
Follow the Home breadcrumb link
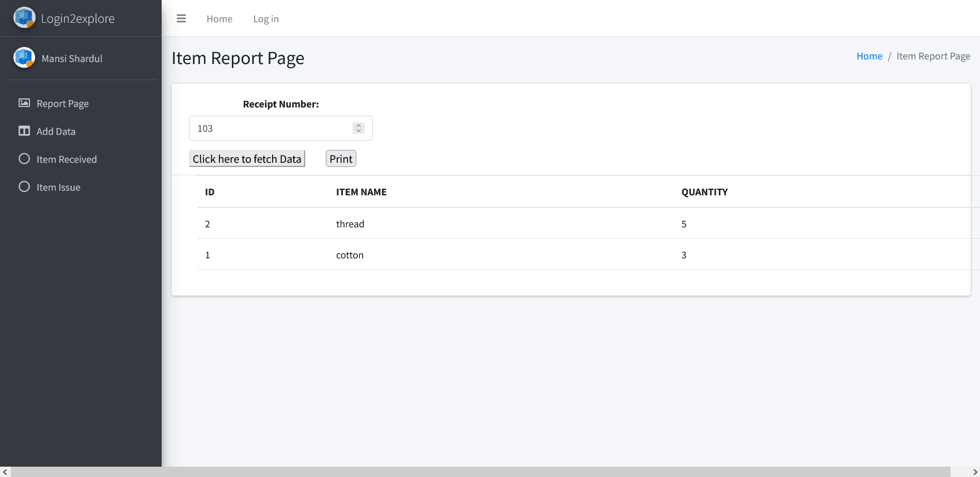(869, 56)
